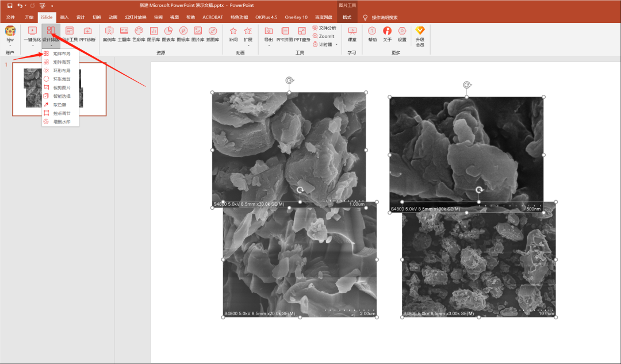Choose 裁剪图片 from the dropdown menu
Image resolution: width=621 pixels, height=364 pixels.
pos(60,87)
